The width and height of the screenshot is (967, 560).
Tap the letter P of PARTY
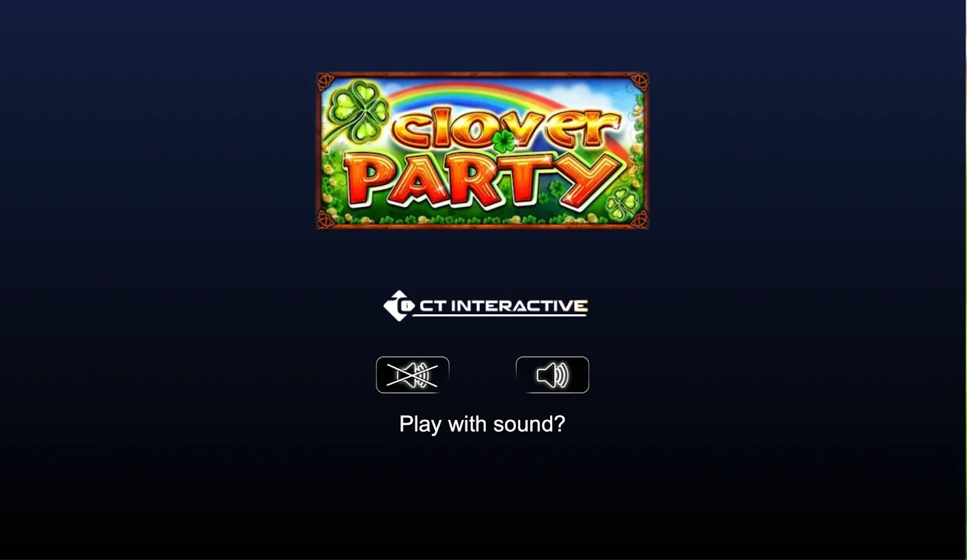tap(369, 179)
